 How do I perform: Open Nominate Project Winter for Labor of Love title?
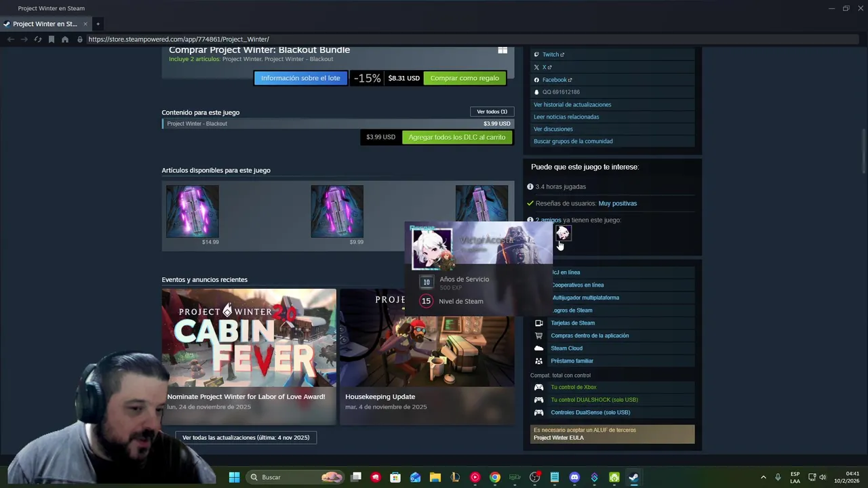click(x=246, y=396)
